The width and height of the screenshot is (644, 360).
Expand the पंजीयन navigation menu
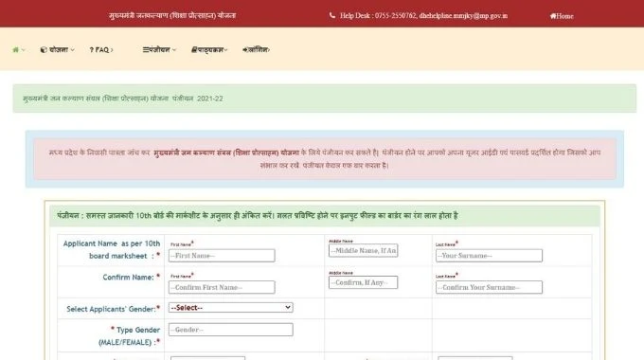pos(159,49)
